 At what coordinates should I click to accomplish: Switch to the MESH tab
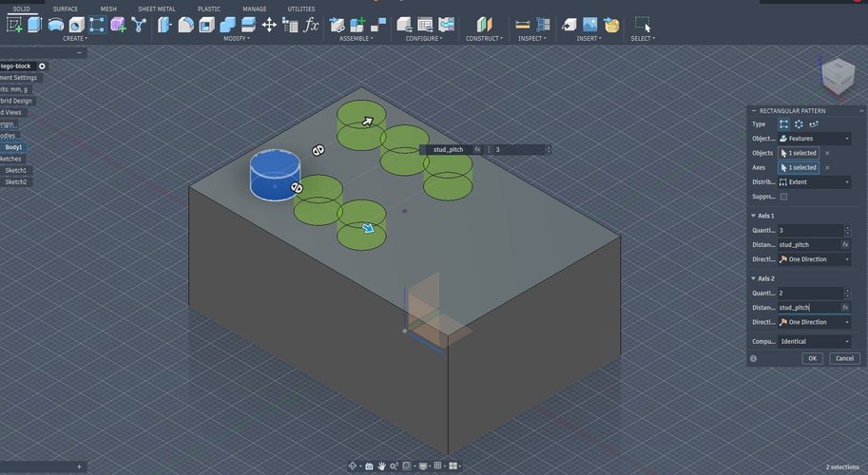point(108,9)
